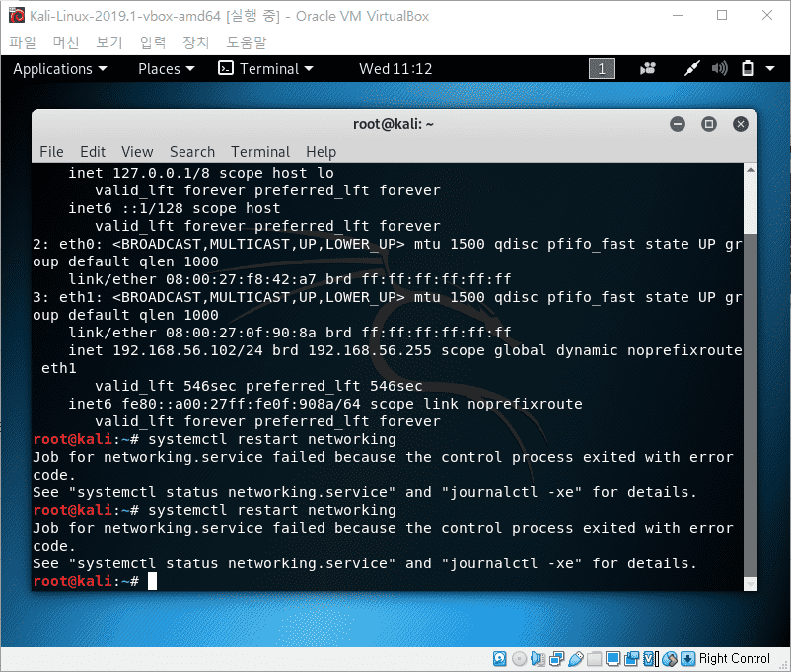This screenshot has width=791, height=672.
Task: Click the terminal scrollbar up arrow
Action: [x=751, y=170]
